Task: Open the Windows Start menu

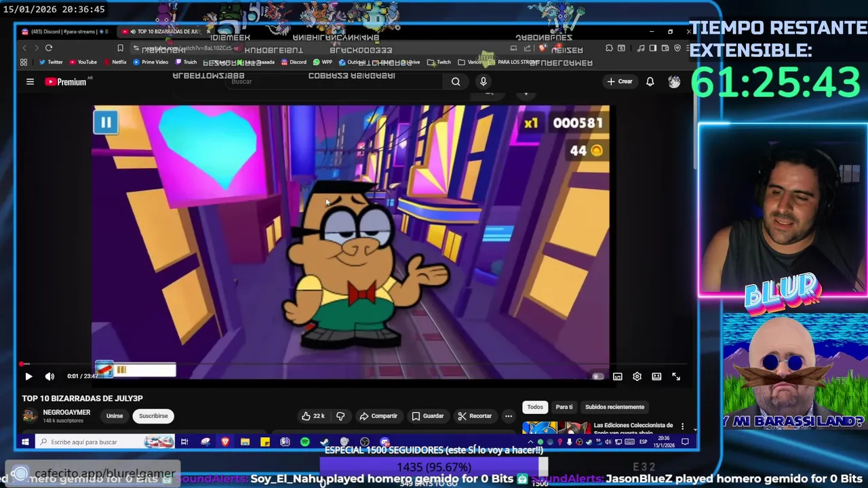Action: (x=25, y=442)
